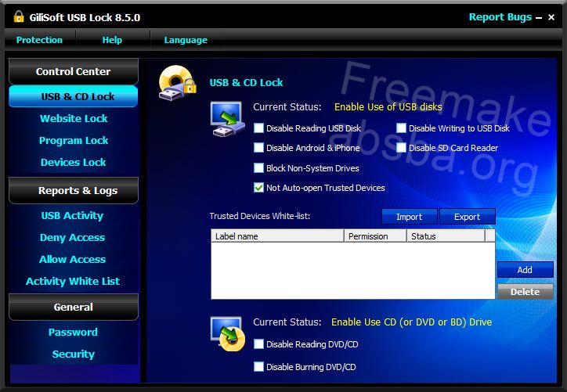
Task: Open Password settings
Action: (73, 332)
